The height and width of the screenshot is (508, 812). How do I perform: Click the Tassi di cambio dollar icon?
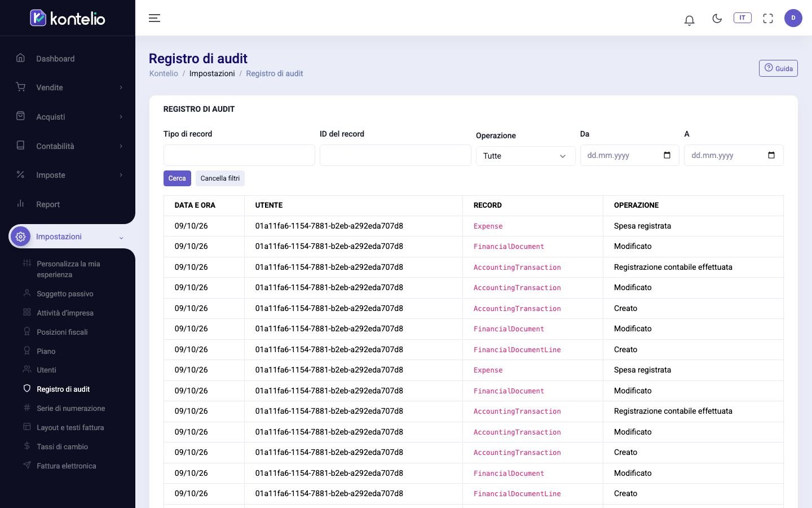[x=27, y=446]
